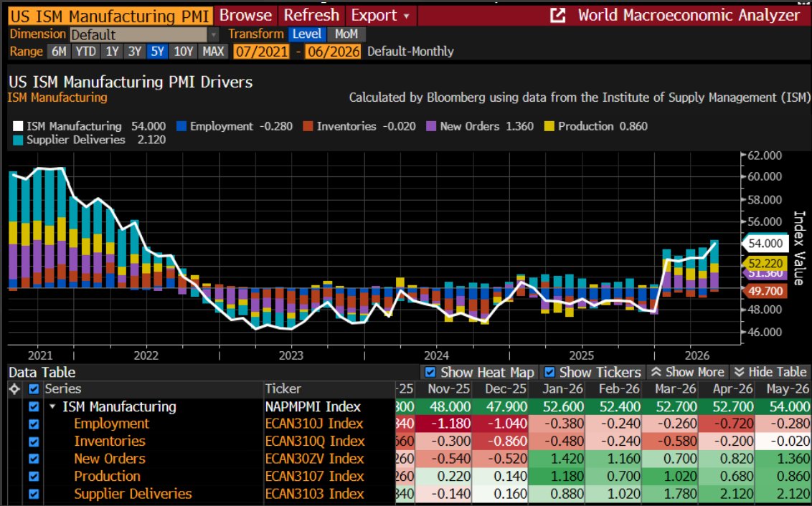Click the 54.000 axis value marker
Viewport: 812px width, 506px height.
pos(765,243)
